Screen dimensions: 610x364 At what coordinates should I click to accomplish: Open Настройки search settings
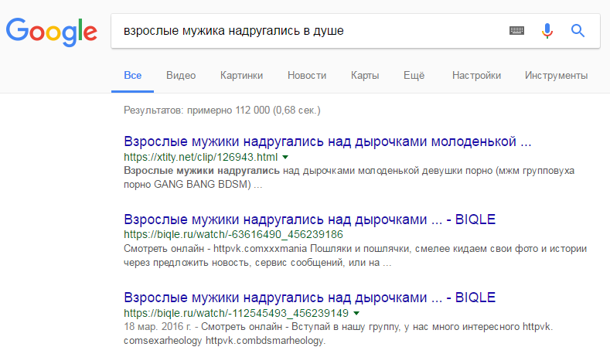click(476, 76)
